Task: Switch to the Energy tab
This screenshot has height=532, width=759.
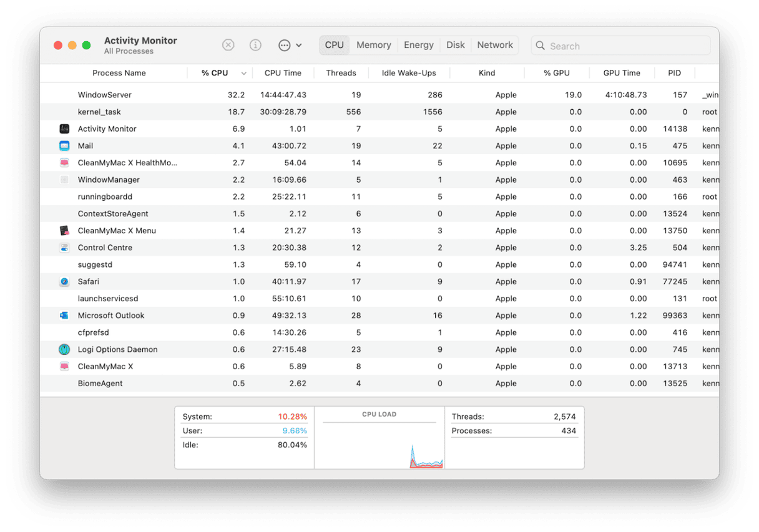Action: click(419, 45)
